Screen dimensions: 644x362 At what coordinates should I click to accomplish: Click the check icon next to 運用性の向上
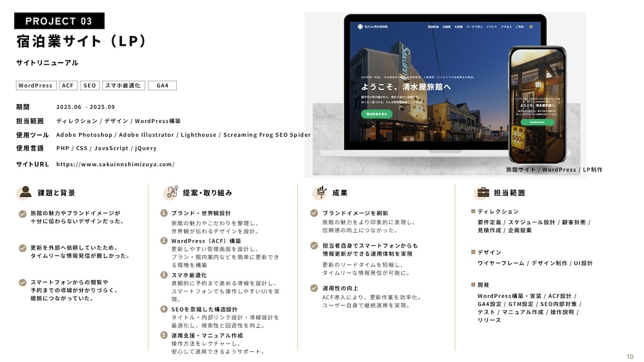coord(313,288)
